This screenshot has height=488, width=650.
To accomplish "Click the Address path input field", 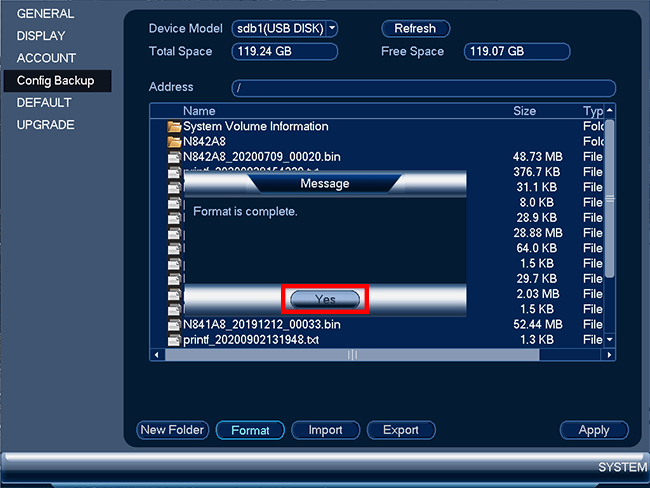I will (423, 88).
